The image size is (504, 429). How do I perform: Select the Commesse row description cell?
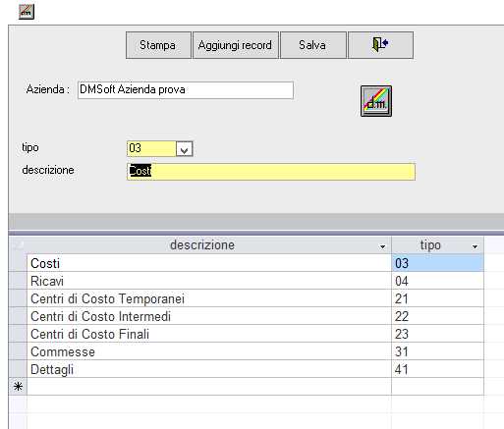point(209,351)
